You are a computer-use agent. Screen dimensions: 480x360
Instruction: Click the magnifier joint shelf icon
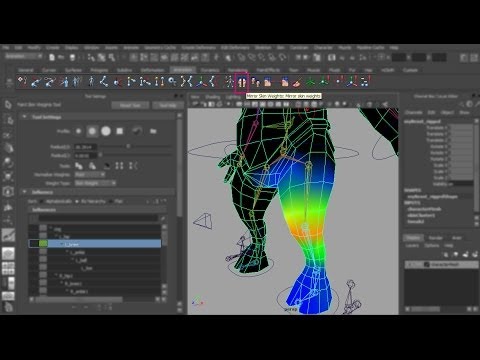point(172,81)
